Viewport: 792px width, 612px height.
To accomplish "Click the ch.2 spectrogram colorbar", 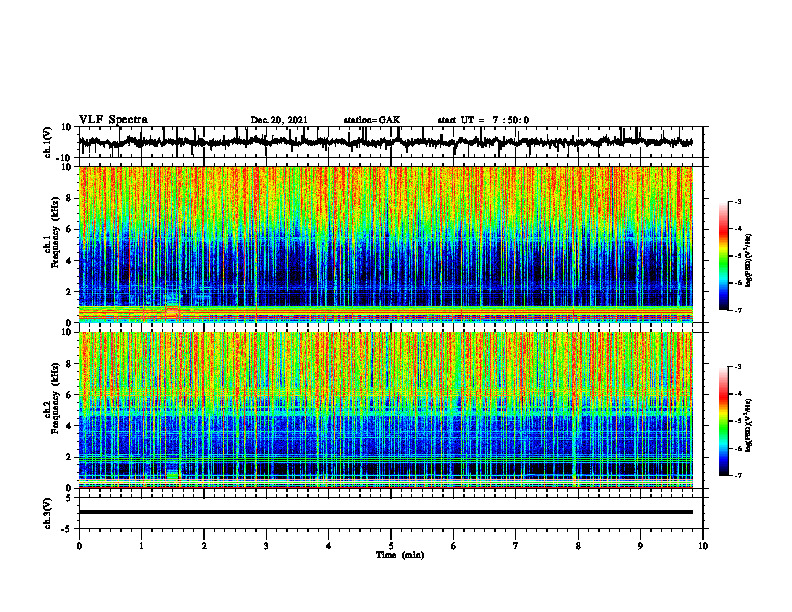I will 724,421.
